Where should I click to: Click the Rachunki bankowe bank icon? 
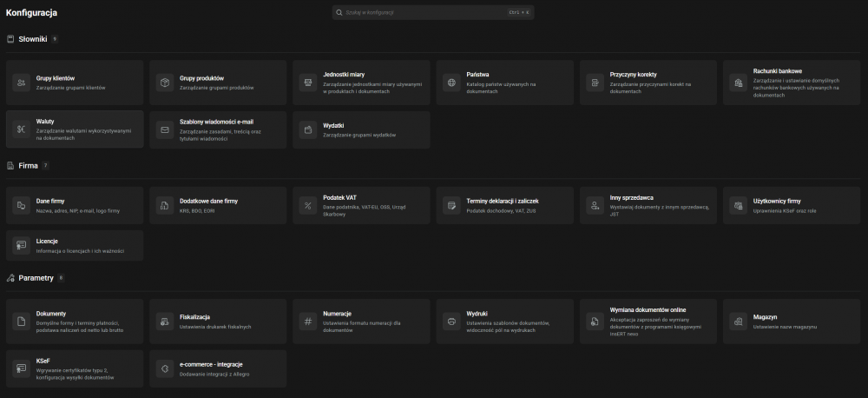point(738,83)
